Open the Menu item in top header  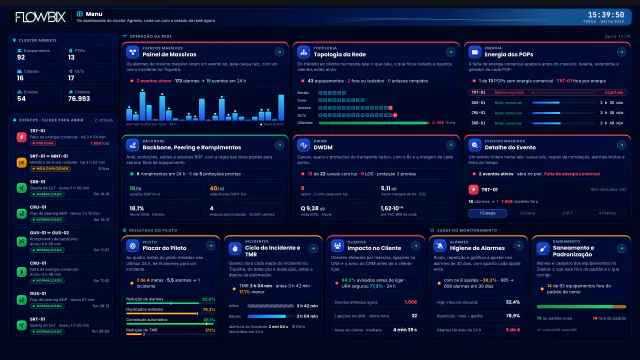pyautogui.click(x=94, y=14)
